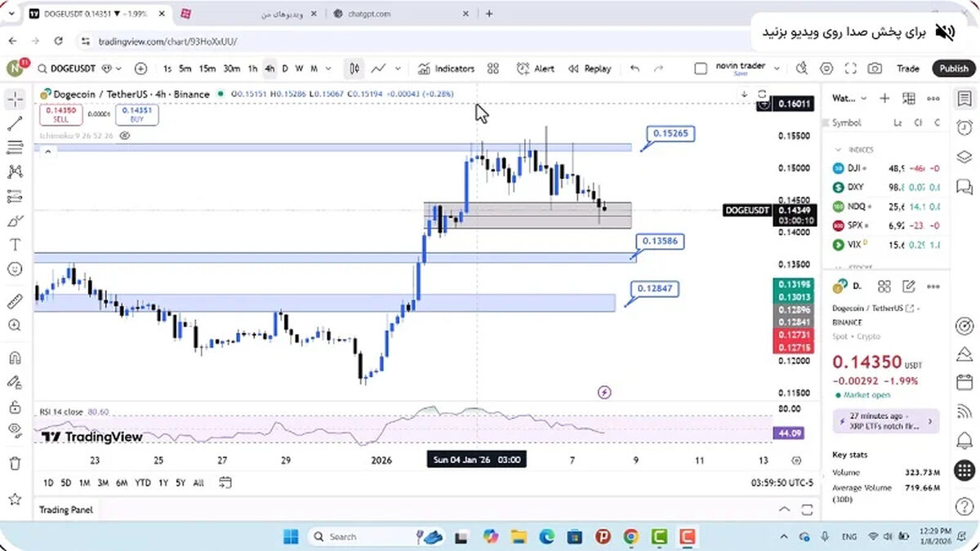980x551 pixels.
Task: Select the crosshair cursor tool
Action: click(x=15, y=100)
